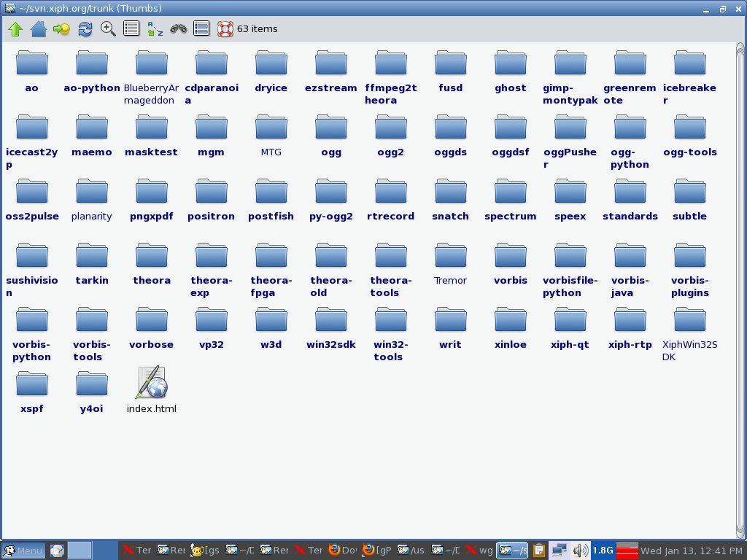The width and height of the screenshot is (747, 560).
Task: Select the vorbis folder
Action: coord(511,264)
